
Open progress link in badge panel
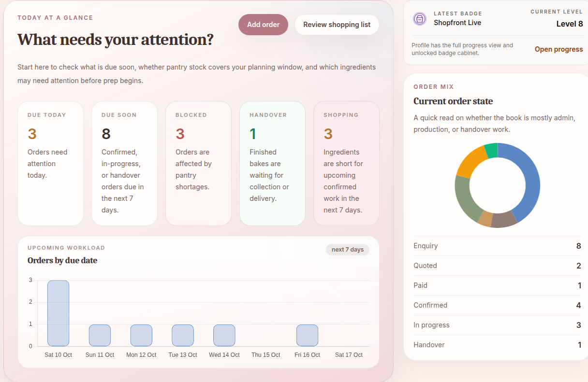pyautogui.click(x=559, y=49)
